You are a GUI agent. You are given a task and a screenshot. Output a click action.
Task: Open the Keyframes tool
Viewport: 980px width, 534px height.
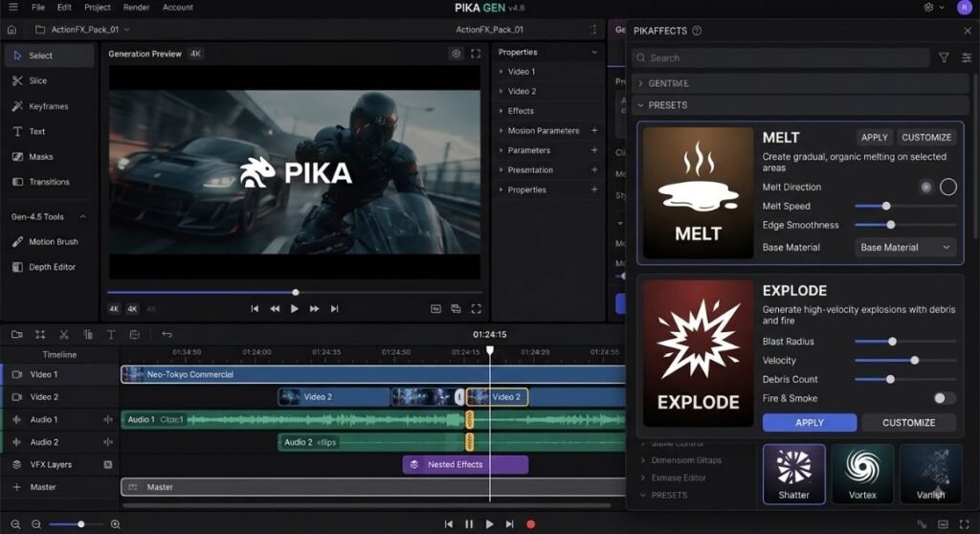(48, 106)
